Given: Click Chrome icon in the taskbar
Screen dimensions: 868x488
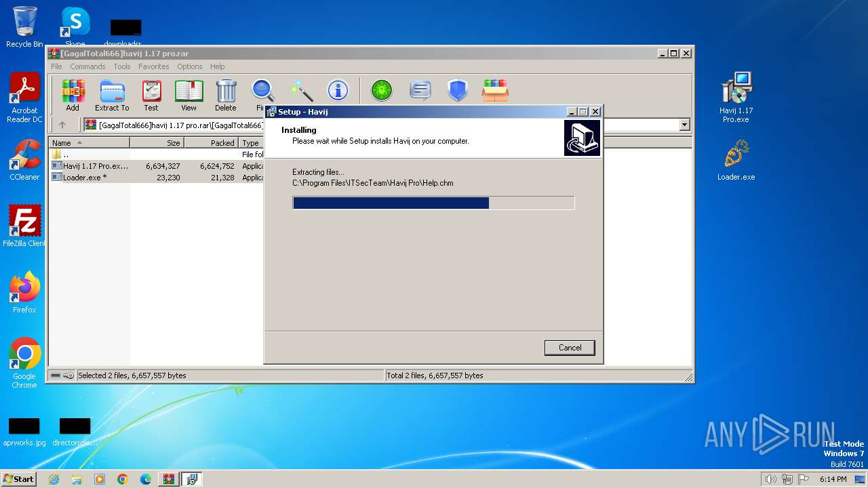Looking at the screenshot, I should [123, 479].
